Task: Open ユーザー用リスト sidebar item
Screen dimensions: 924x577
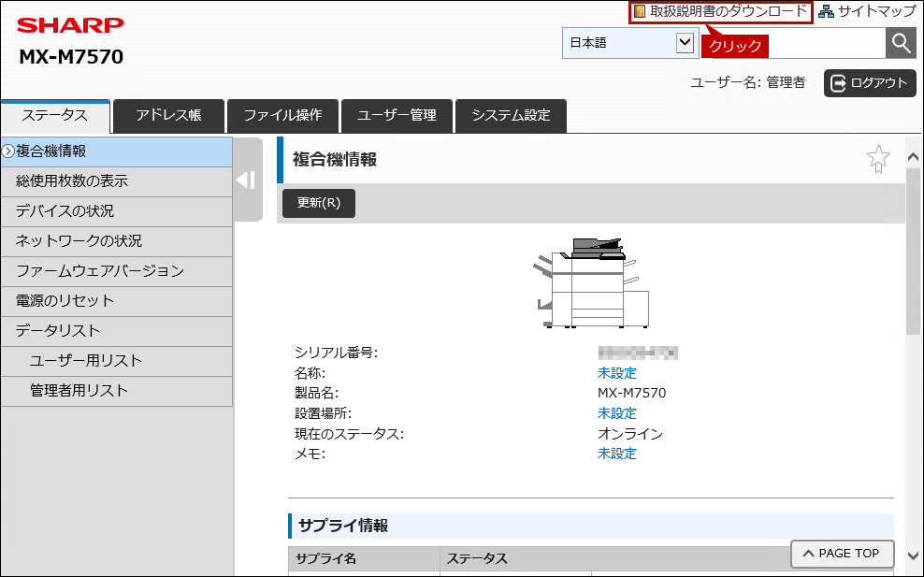Action: click(x=117, y=362)
